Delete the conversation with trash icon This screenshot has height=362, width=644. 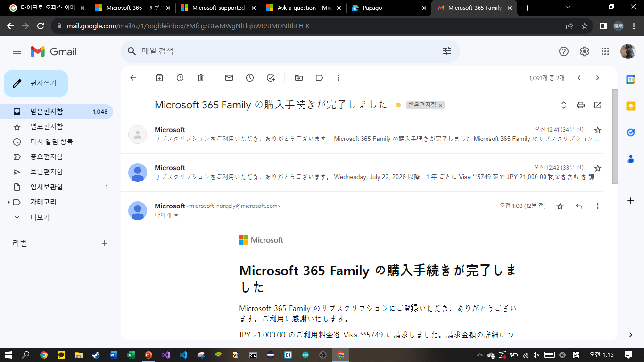coord(201,78)
